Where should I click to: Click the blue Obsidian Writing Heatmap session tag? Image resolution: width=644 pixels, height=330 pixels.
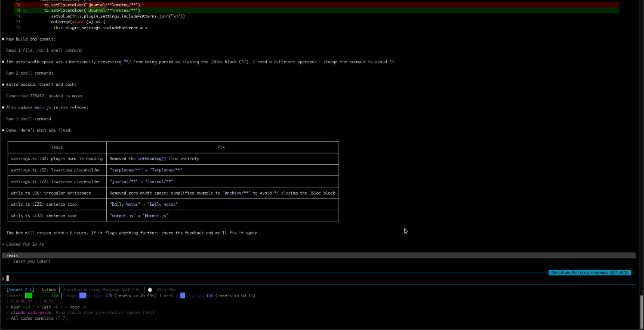589,273
